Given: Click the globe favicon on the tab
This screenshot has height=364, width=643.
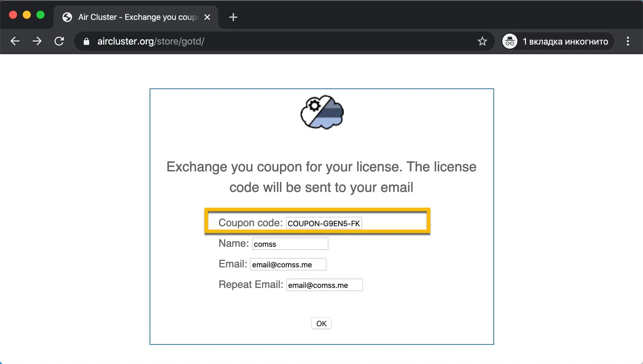Looking at the screenshot, I should [x=67, y=17].
